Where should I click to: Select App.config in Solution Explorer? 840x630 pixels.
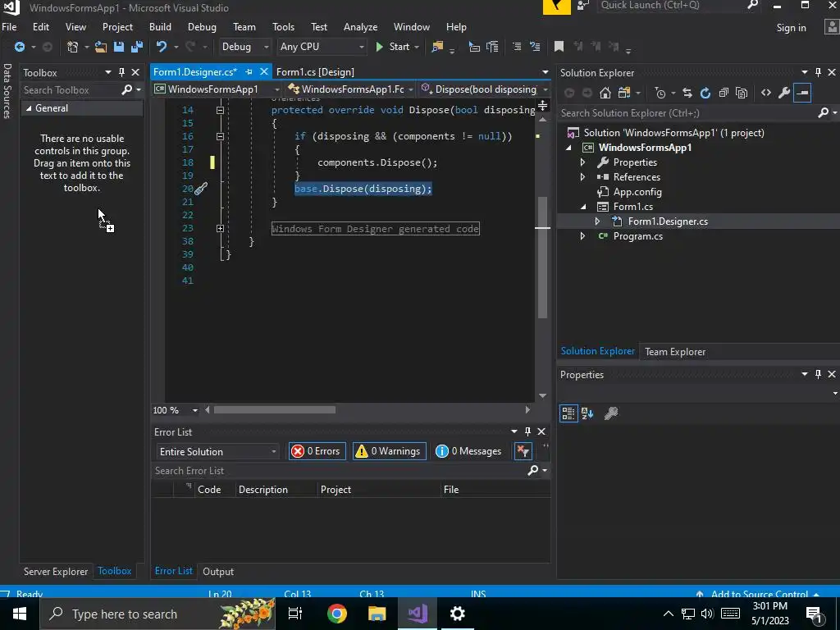coord(637,192)
